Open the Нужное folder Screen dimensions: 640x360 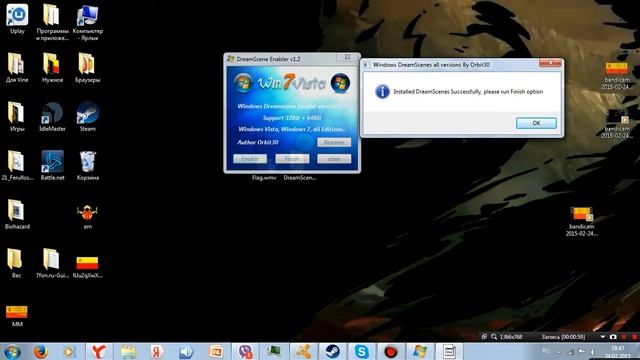point(52,68)
